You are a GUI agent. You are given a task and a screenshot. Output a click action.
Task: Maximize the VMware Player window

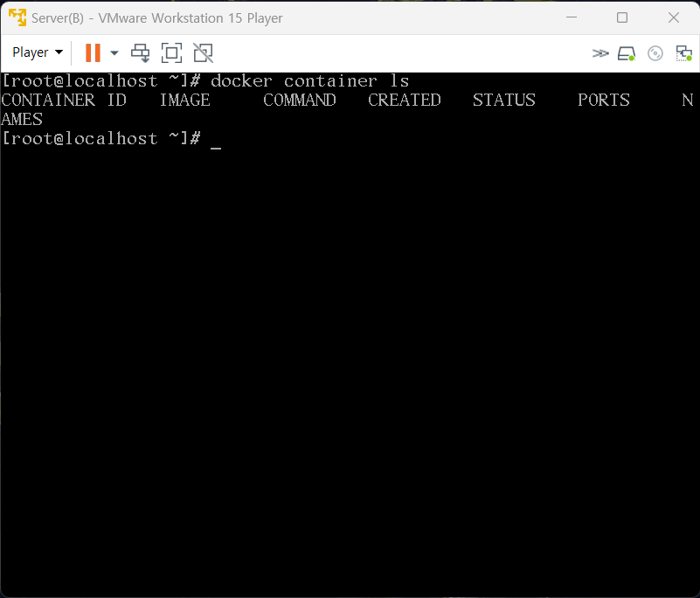622,17
